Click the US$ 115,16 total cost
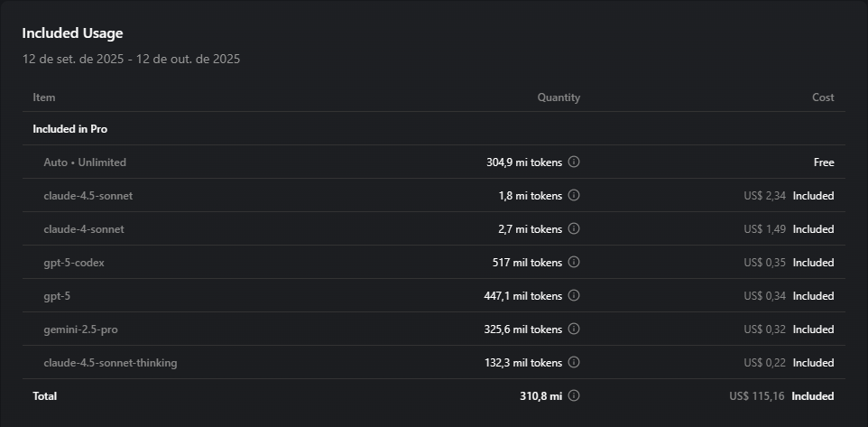Screen dimensions: 868x427 (757, 396)
